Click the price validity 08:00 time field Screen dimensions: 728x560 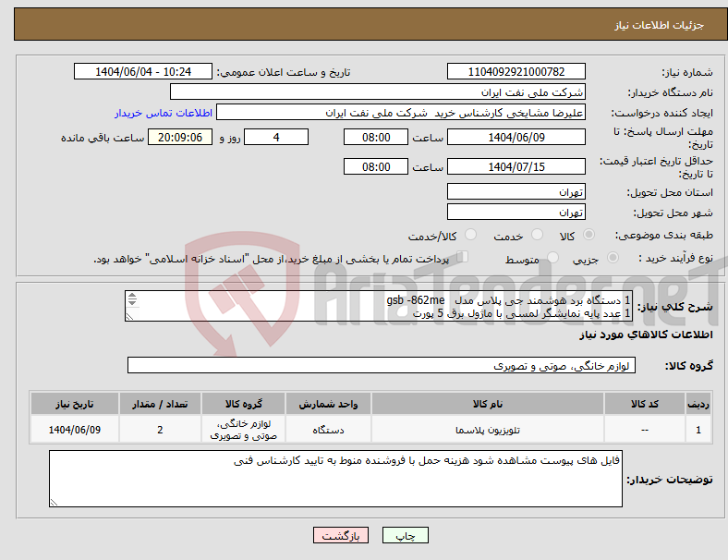coord(376,166)
